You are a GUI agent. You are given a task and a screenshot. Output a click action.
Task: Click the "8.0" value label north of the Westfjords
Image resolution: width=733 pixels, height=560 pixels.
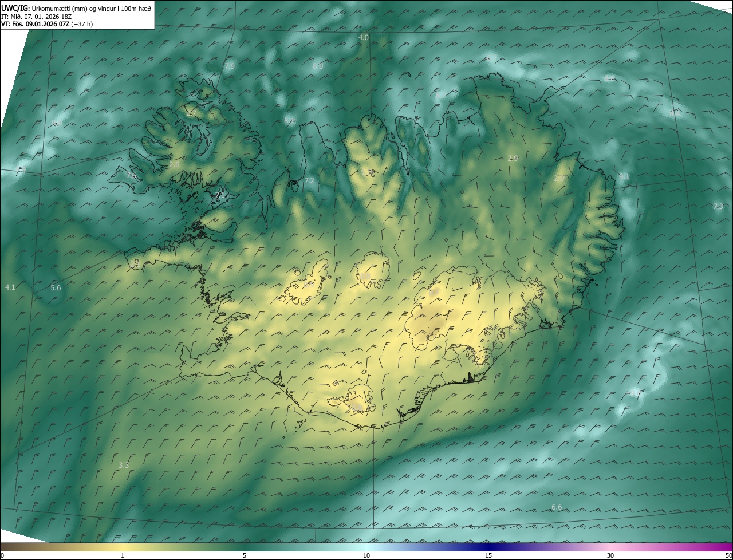point(318,66)
